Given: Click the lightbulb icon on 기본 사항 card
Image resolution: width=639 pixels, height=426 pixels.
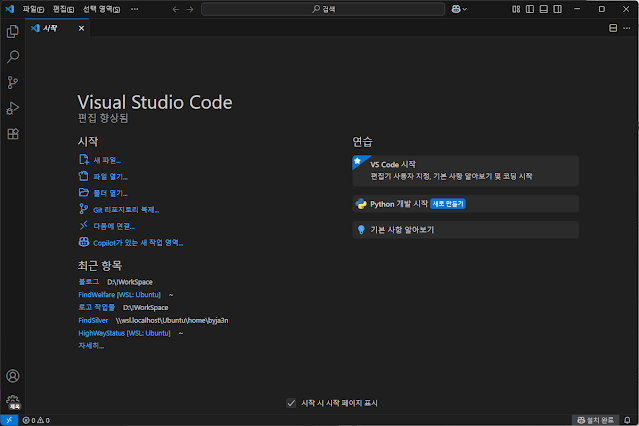Looking at the screenshot, I should coord(361,230).
